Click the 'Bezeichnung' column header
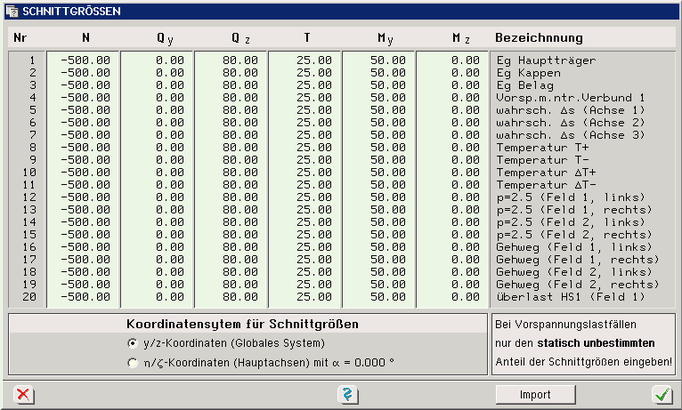The image size is (682, 410). pos(539,38)
